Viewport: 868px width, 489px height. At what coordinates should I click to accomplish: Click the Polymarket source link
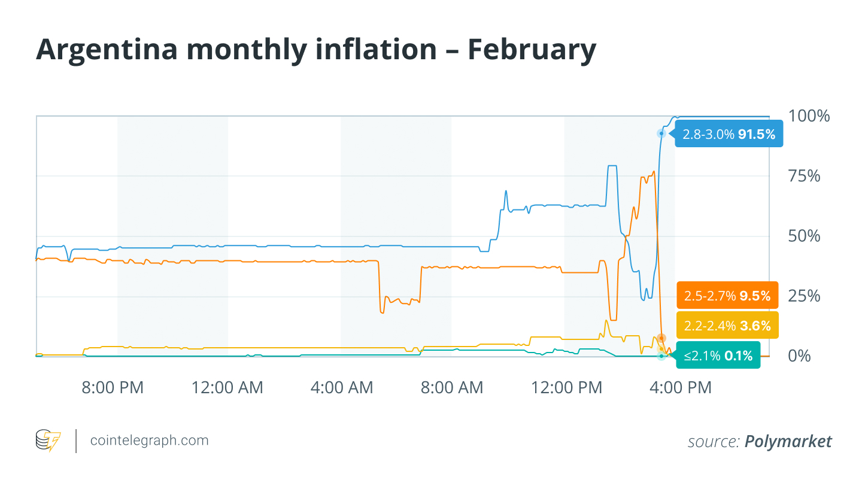click(x=788, y=442)
